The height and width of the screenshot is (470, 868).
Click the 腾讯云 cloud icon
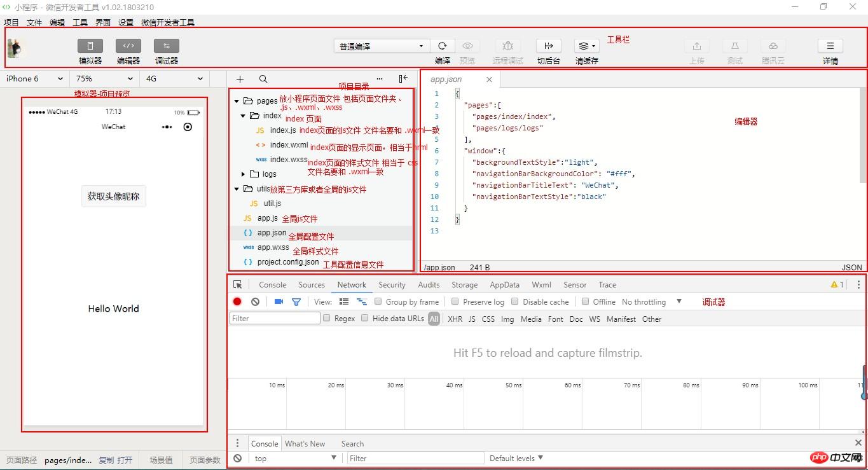click(773, 46)
